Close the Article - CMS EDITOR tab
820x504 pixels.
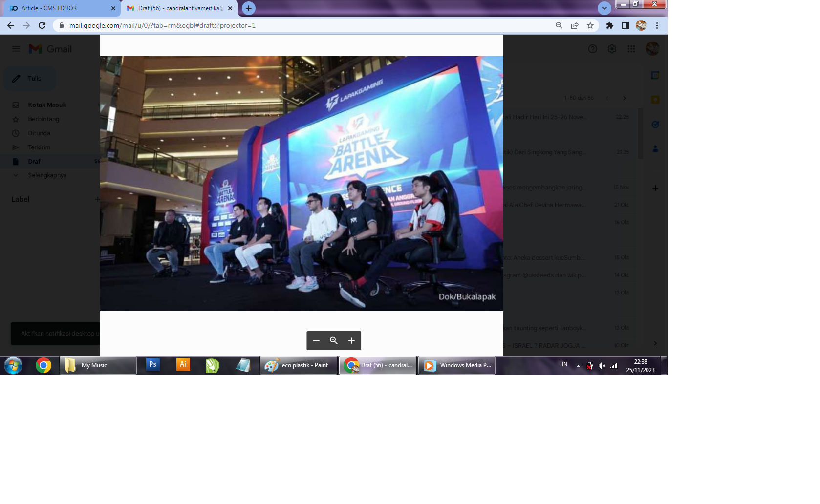[x=113, y=8]
